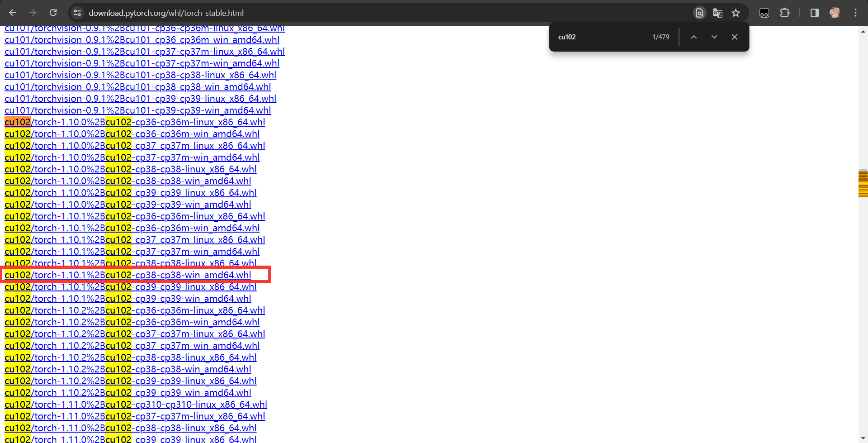Screen dimensions: 868x443
Task: Open torchvision-0.9.1 cu101 cp37m win_amd64 link
Action: point(142,63)
